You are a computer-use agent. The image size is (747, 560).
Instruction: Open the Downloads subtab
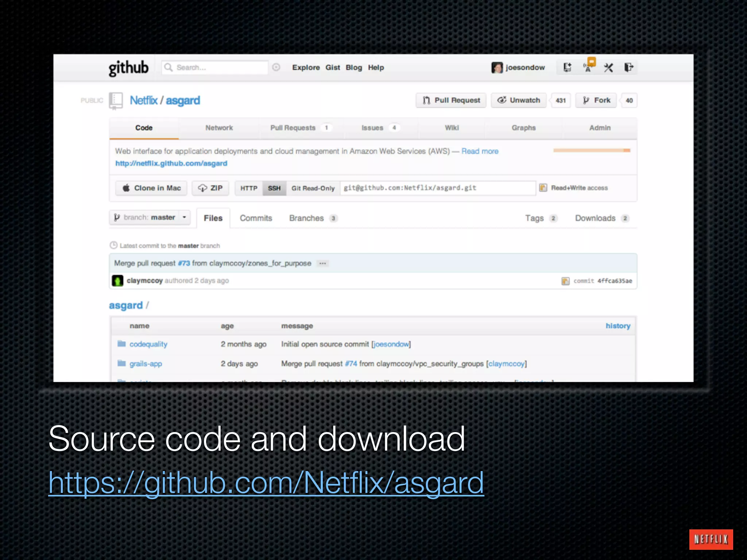602,218
